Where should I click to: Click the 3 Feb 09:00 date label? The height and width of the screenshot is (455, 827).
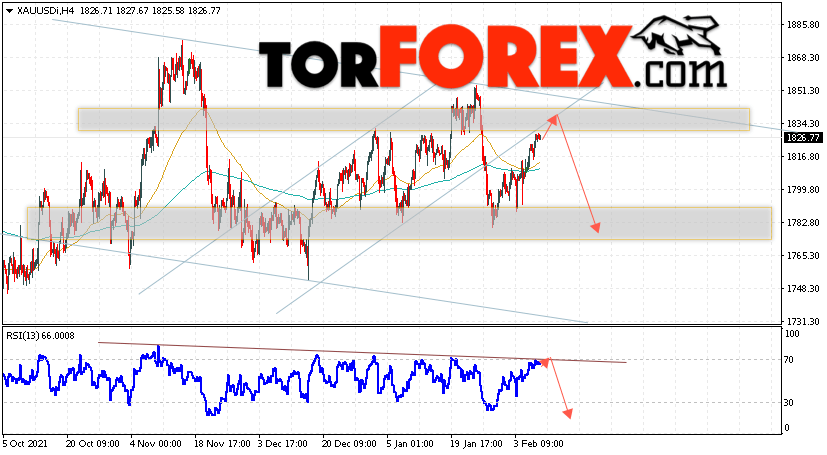point(539,444)
